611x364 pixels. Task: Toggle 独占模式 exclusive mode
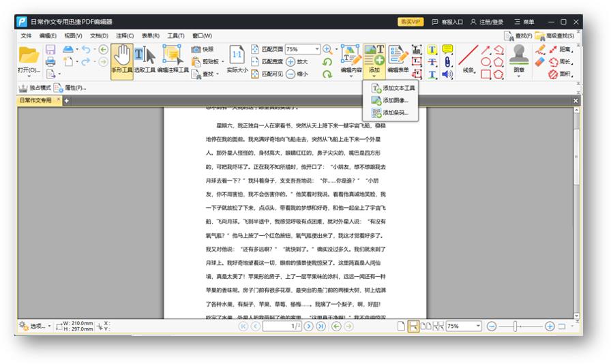[35, 88]
